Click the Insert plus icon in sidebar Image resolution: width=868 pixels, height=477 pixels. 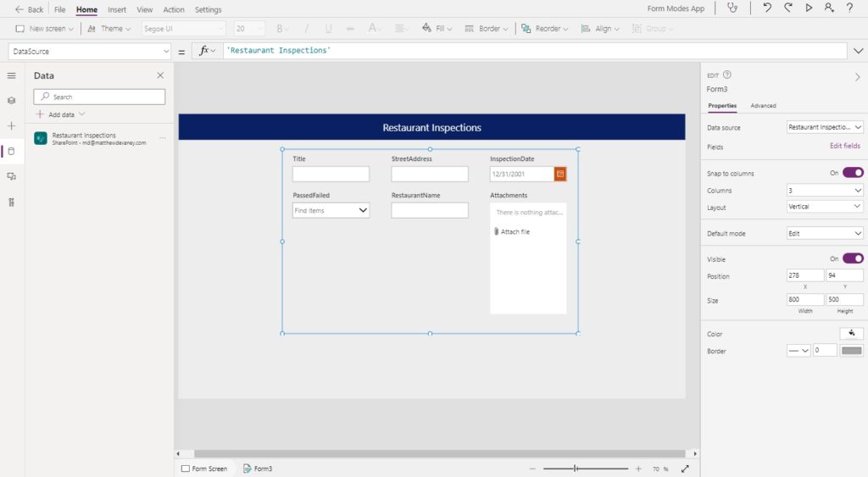pos(11,126)
